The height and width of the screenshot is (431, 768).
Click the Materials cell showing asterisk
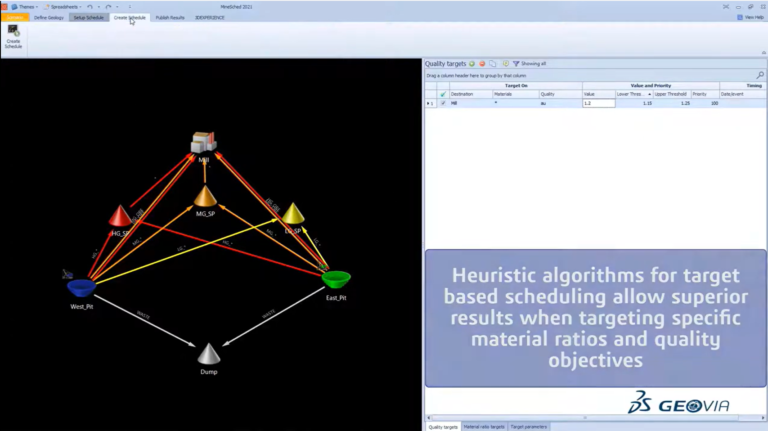[515, 103]
